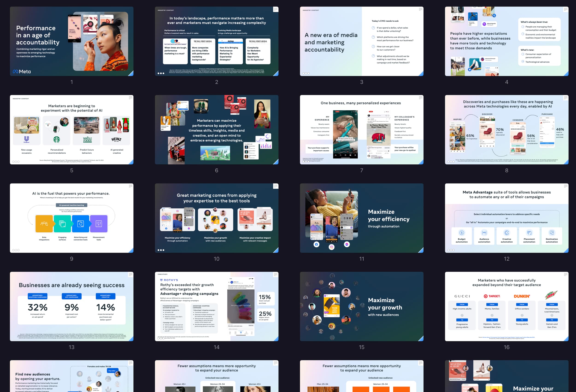
Task: Select slide 13 'Businesses are already seeing success'
Action: click(72, 306)
